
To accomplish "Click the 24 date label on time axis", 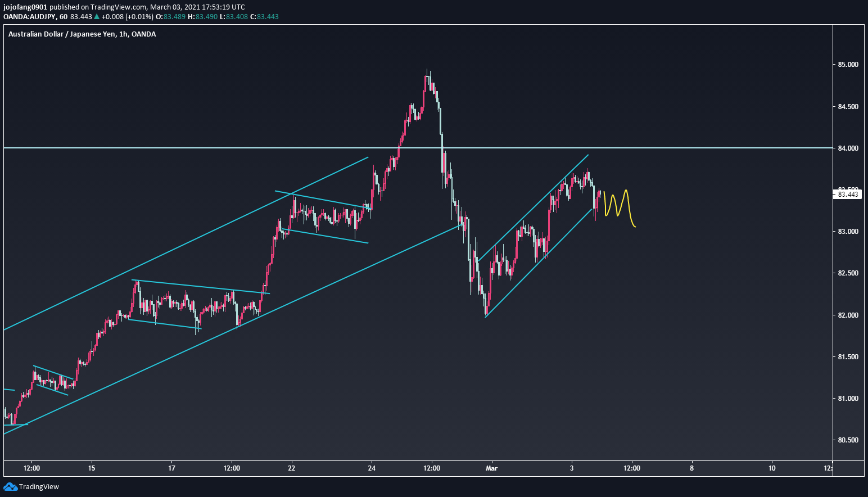I will [x=372, y=468].
